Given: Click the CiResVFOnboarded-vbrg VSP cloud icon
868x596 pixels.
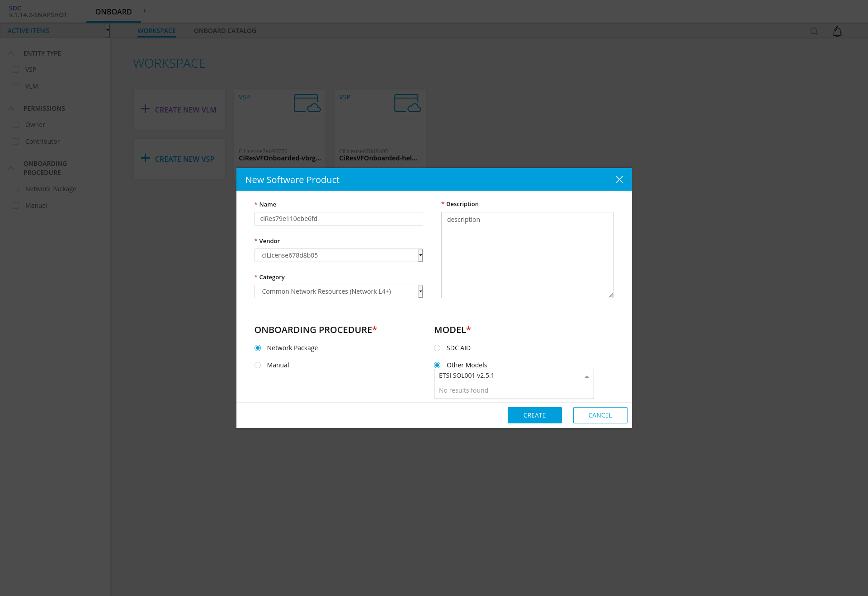Looking at the screenshot, I should [307, 103].
